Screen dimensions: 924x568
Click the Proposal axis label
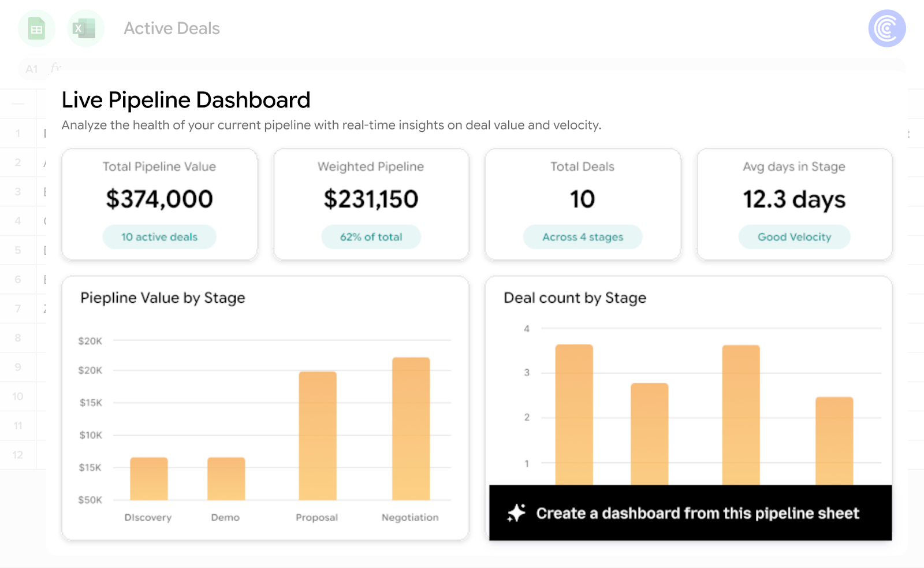click(316, 517)
